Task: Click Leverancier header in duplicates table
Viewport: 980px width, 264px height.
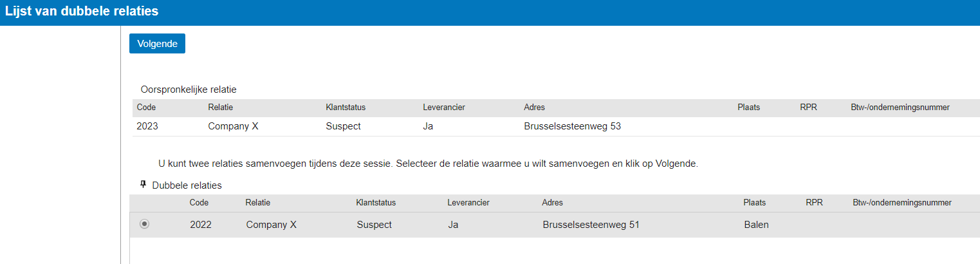Action: [468, 203]
